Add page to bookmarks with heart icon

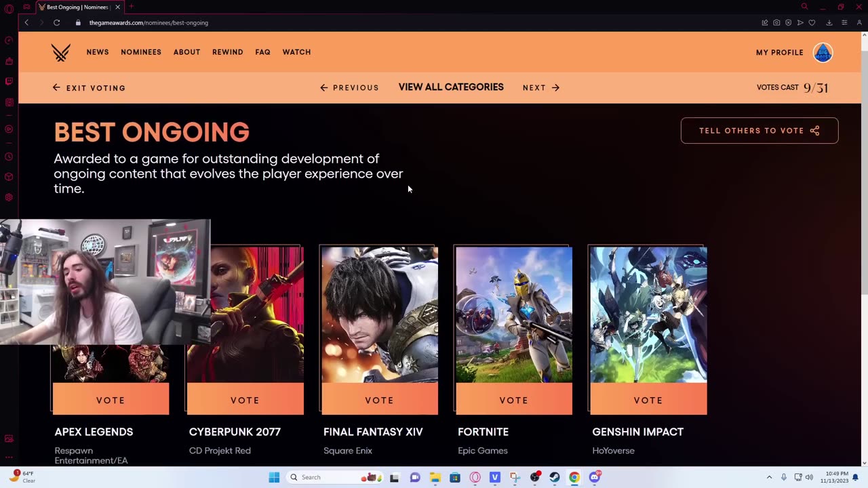pos(812,22)
